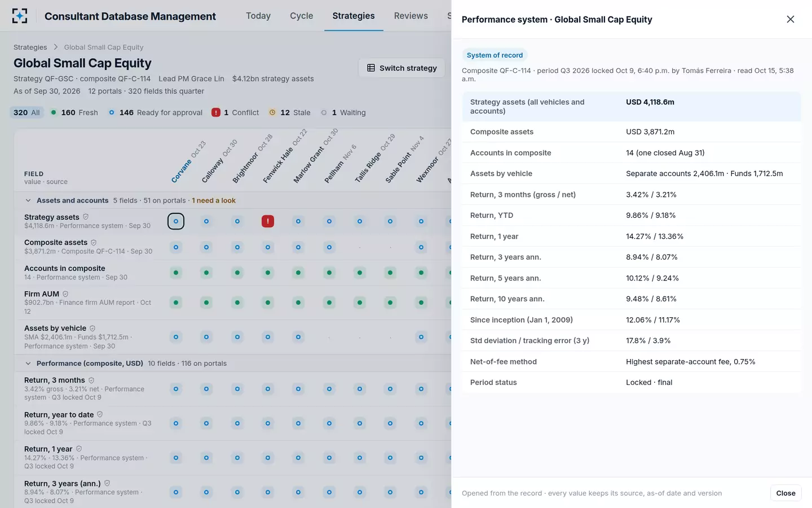Click the shield icon next to Composite assets
Viewport: 812px width, 508px height.
pos(94,242)
